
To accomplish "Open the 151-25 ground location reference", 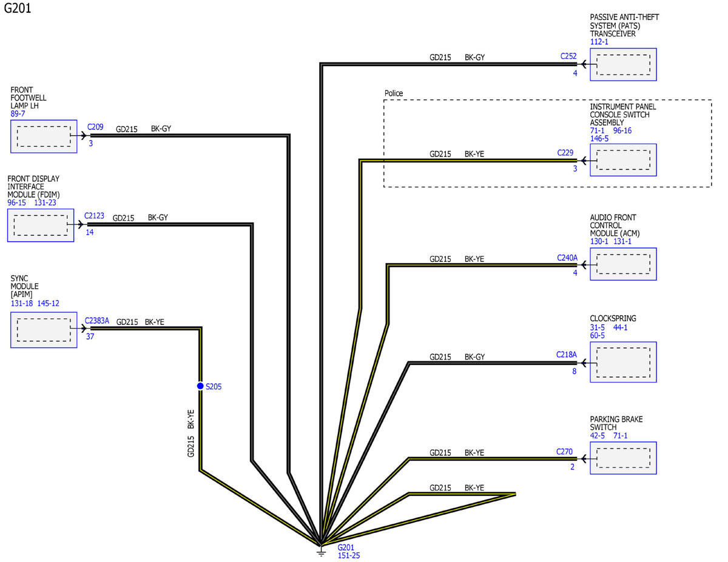I will (x=349, y=555).
